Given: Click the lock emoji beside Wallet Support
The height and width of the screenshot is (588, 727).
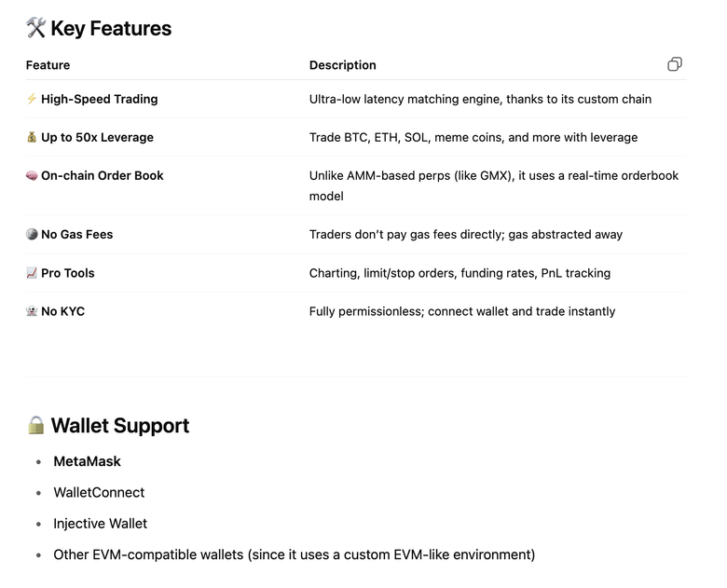Looking at the screenshot, I should click(35, 426).
